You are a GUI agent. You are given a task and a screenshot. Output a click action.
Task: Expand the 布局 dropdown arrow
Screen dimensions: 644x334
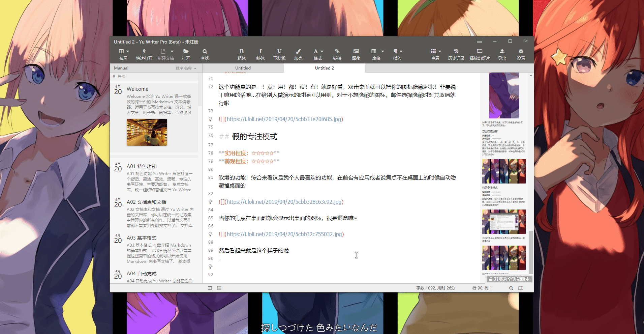click(x=128, y=51)
